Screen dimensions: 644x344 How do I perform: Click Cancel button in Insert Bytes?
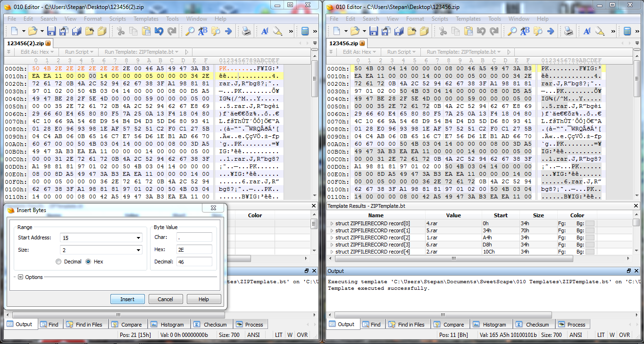(x=166, y=299)
